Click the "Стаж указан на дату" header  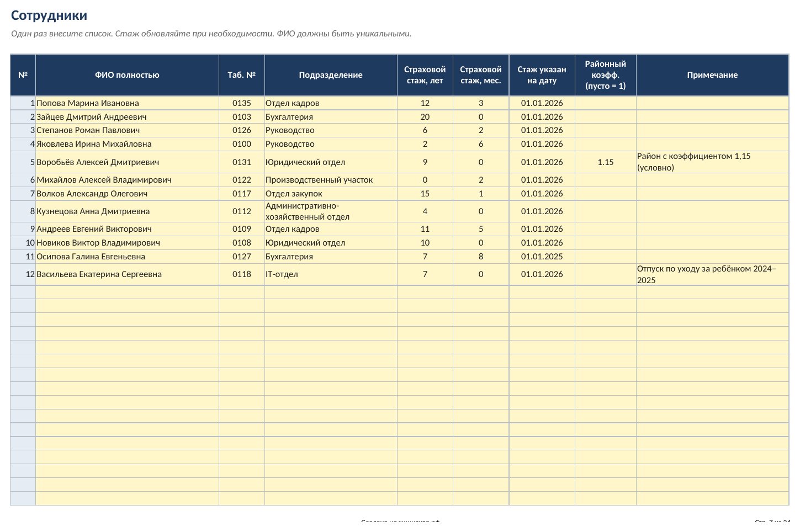click(x=542, y=75)
